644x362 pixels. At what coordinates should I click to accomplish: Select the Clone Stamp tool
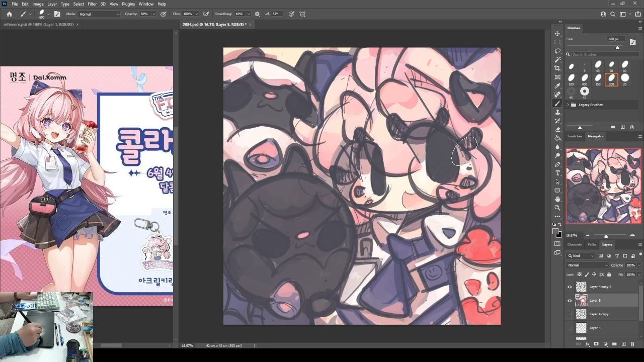pos(557,112)
